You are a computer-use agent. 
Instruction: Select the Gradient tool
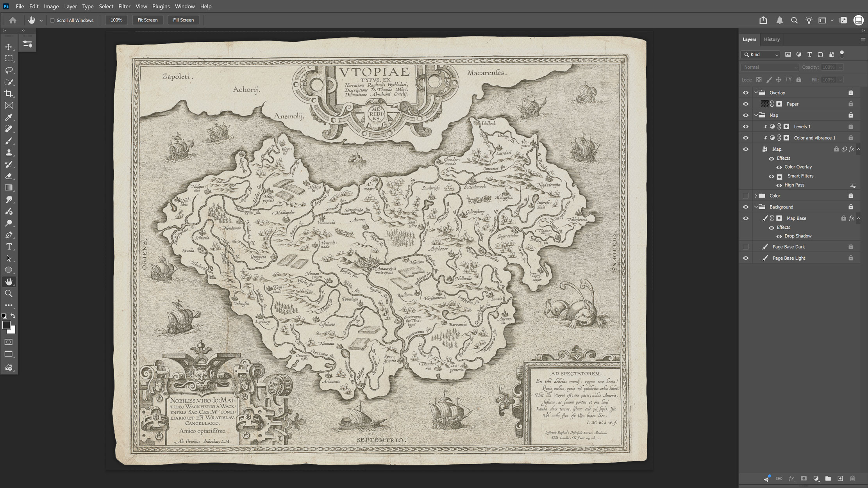(x=9, y=188)
